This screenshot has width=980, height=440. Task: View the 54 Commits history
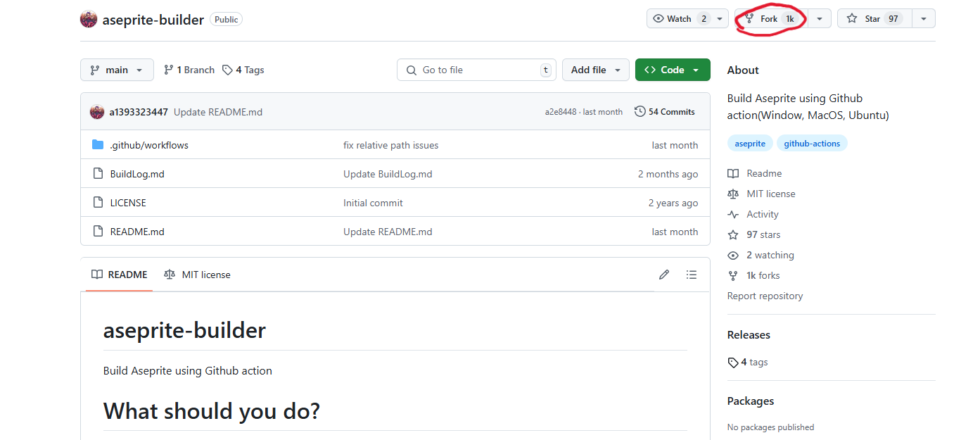tap(665, 112)
